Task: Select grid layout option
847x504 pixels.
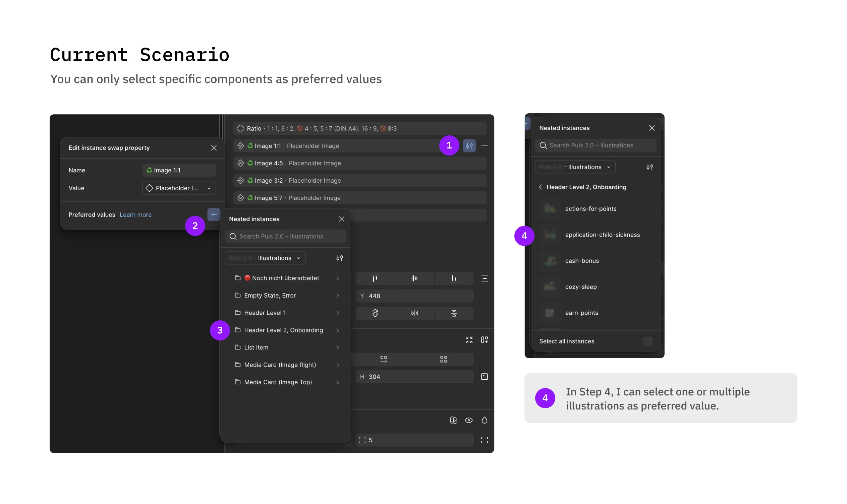Action: click(443, 359)
